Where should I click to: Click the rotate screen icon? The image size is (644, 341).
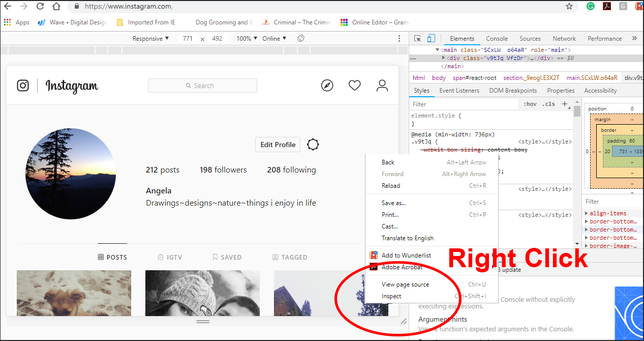pyautogui.click(x=301, y=39)
